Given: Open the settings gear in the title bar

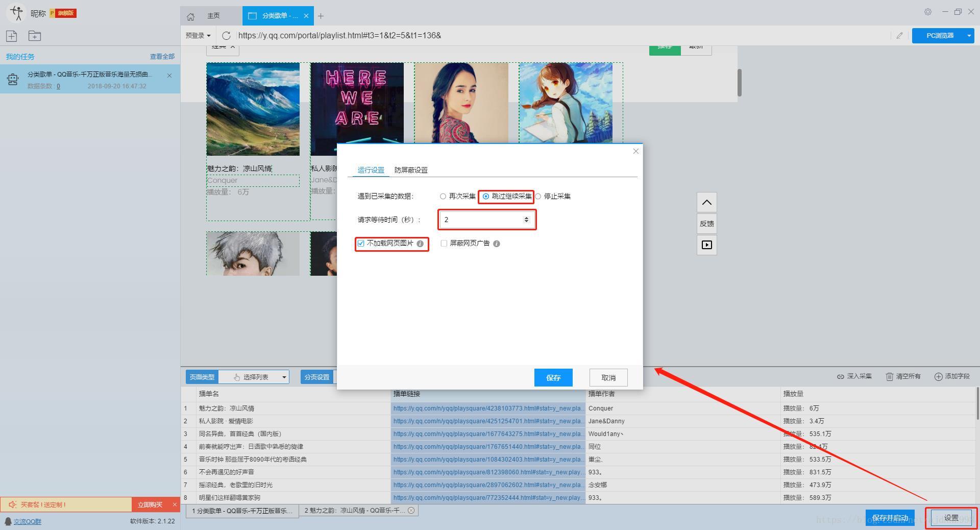Looking at the screenshot, I should pos(928,12).
